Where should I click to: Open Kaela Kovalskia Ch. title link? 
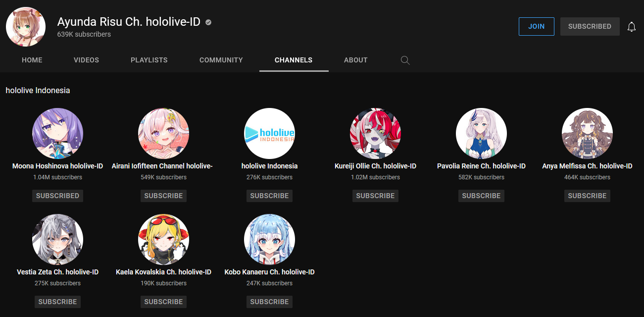pos(163,272)
